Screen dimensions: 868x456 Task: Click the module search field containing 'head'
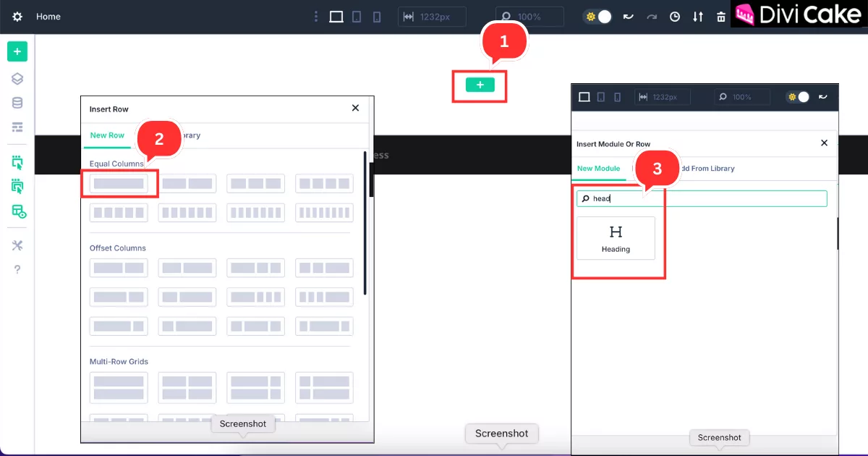tap(702, 198)
